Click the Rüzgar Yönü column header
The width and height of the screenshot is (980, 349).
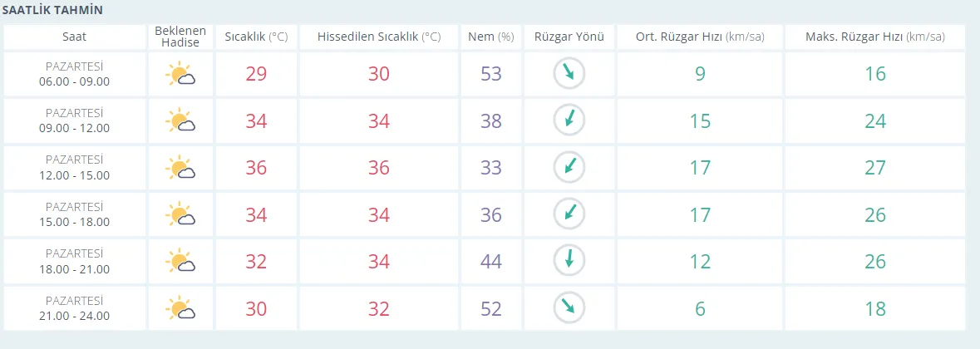point(569,37)
